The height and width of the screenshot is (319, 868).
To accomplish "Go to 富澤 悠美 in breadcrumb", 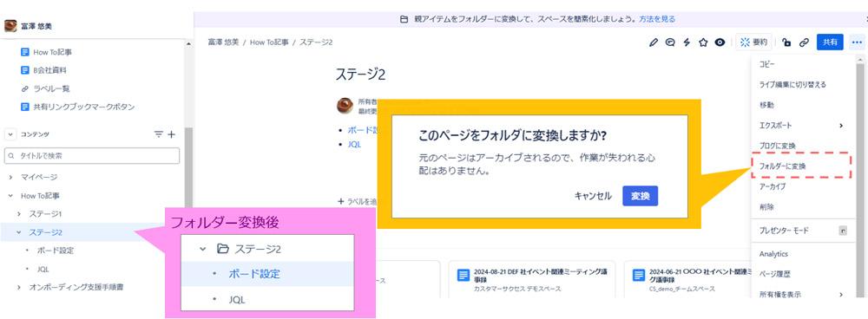I will (x=223, y=42).
